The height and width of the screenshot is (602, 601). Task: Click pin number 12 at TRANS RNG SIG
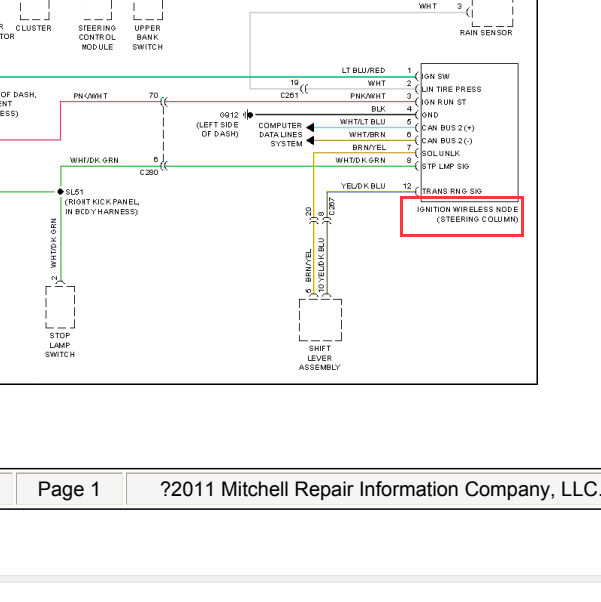click(407, 186)
